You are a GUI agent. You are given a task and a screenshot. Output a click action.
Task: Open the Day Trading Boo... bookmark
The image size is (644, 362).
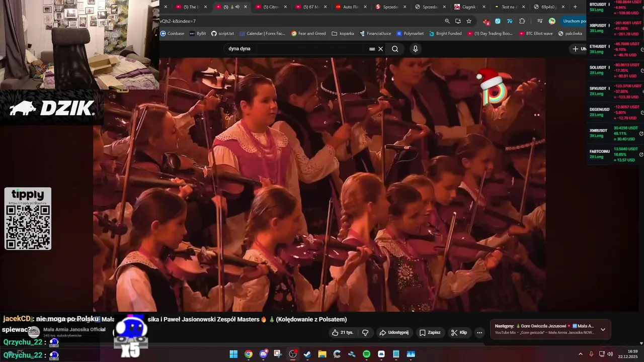click(x=490, y=34)
